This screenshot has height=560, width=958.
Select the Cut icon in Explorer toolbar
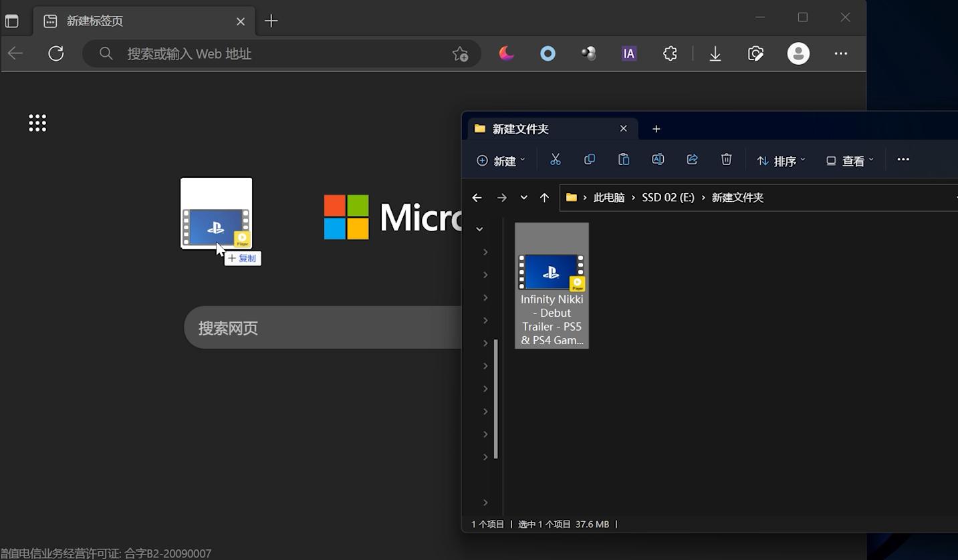(555, 160)
